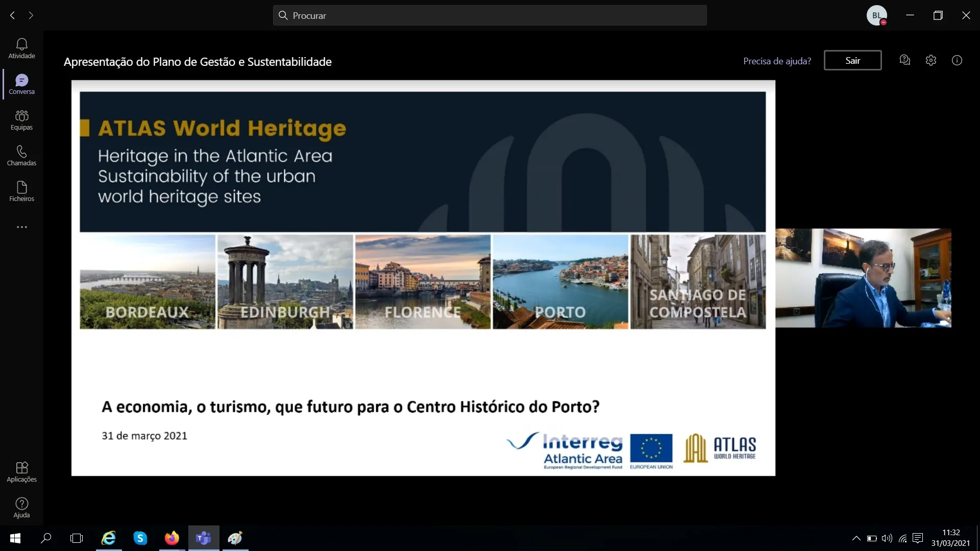The width and height of the screenshot is (980, 551).
Task: Go to Equipas teams view
Action: 21,120
